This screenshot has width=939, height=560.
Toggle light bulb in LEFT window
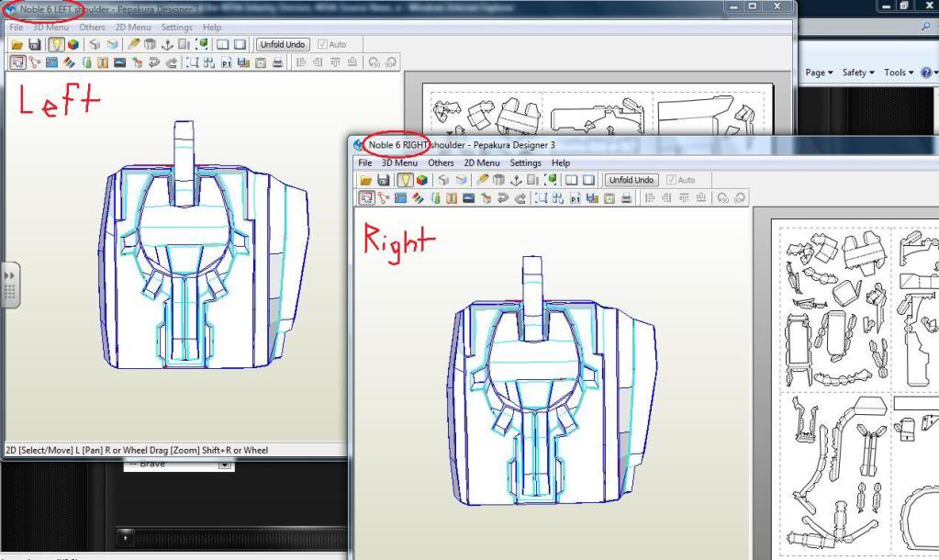pyautogui.click(x=56, y=45)
